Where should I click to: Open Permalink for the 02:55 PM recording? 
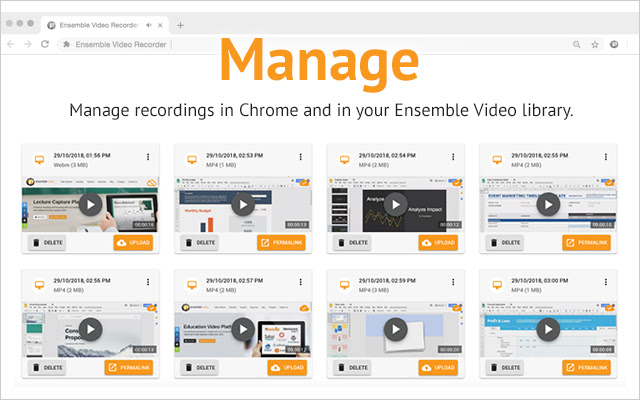(587, 243)
